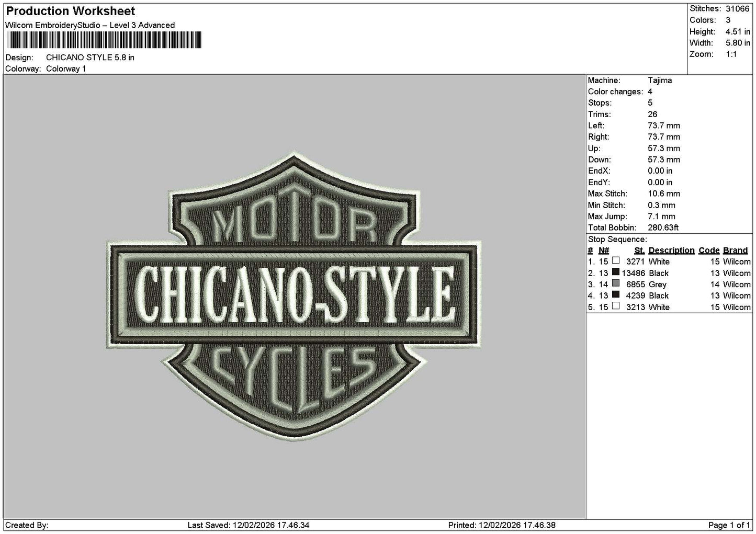Click the Total Bobbin value 280.63ft
756x534 pixels.
(x=663, y=228)
